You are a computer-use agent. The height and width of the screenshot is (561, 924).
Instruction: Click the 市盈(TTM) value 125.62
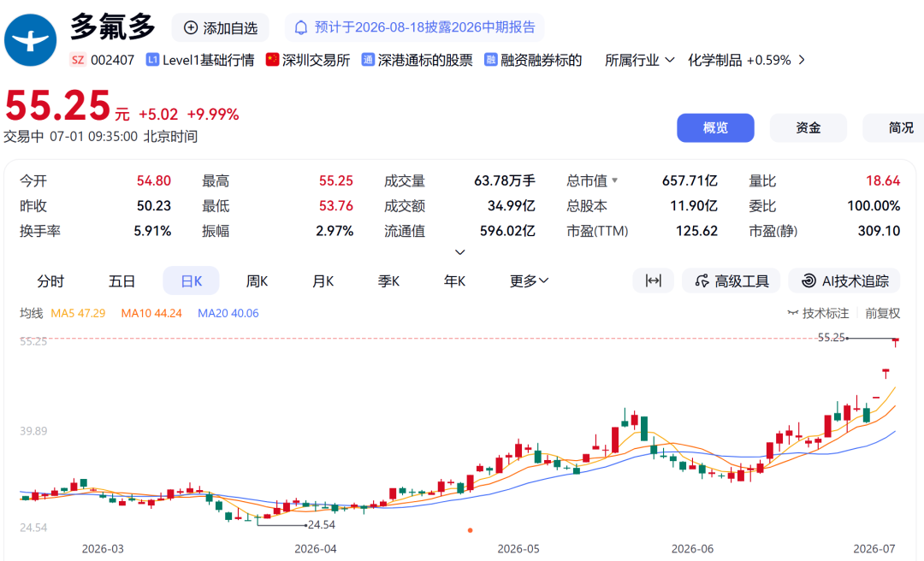coord(696,231)
